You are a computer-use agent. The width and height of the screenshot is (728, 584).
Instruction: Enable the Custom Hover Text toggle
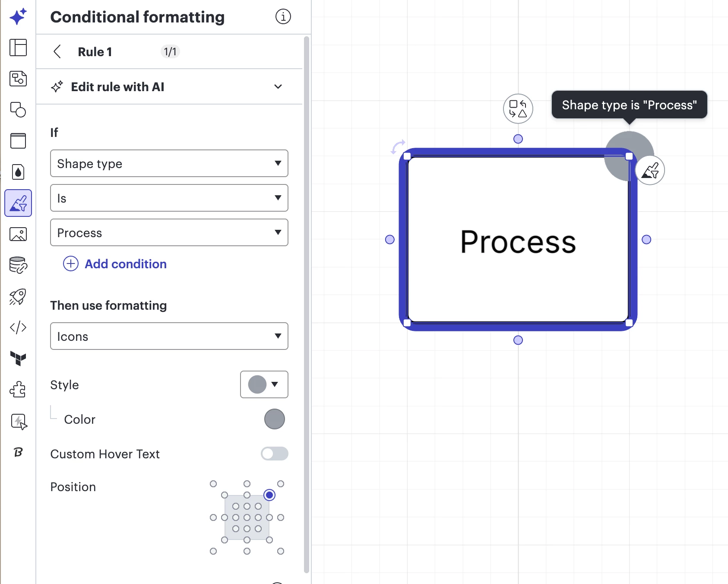click(x=274, y=454)
